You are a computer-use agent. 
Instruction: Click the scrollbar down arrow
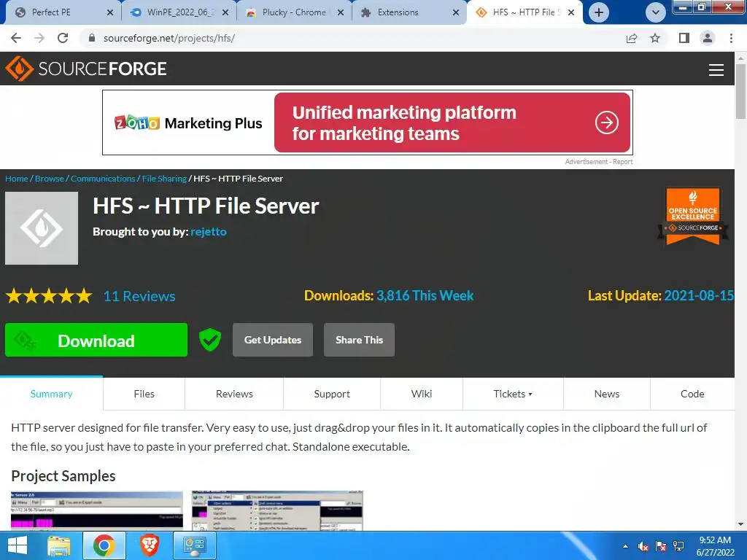[741, 525]
